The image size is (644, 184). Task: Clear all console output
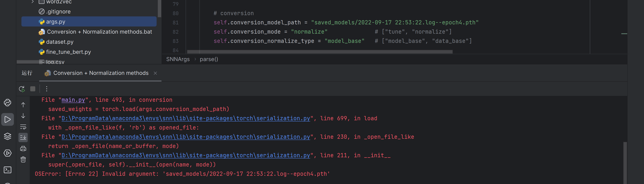pos(23,159)
